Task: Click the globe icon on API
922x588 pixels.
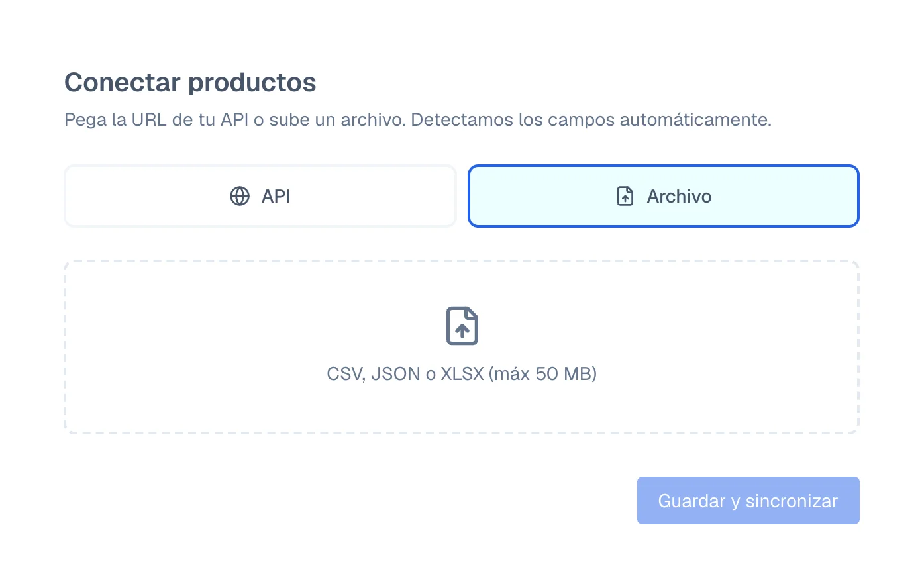Action: pyautogui.click(x=240, y=196)
